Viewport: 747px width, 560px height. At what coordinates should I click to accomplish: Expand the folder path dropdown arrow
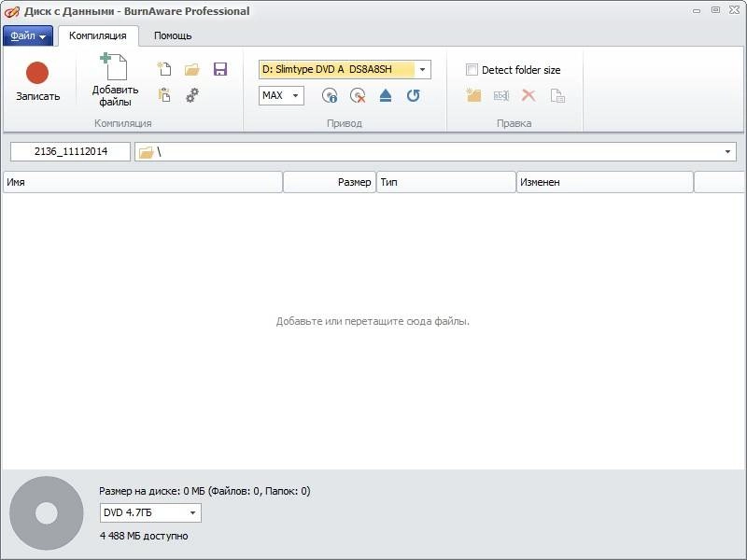point(727,152)
